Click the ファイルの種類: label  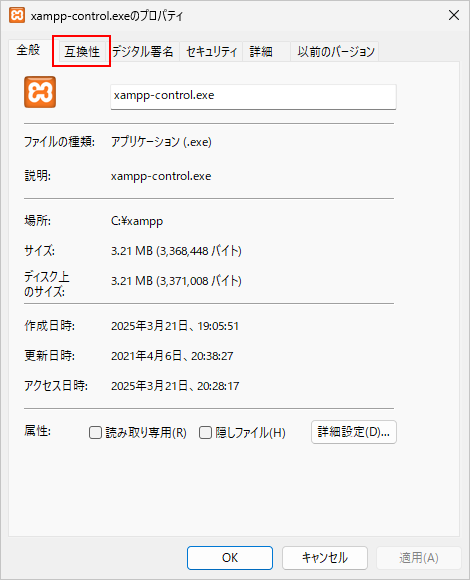coord(59,142)
